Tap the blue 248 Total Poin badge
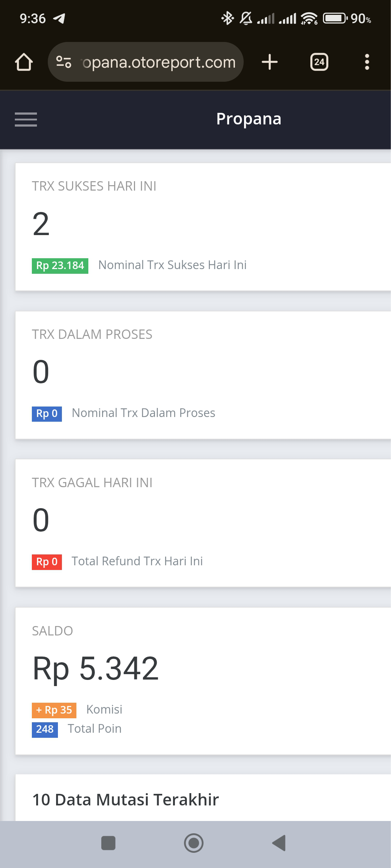 pyautogui.click(x=45, y=729)
